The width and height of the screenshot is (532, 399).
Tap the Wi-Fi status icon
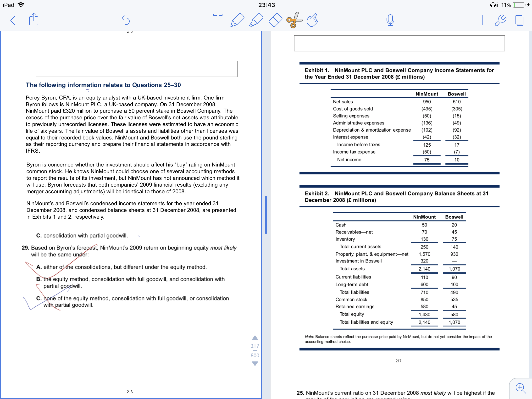21,5
